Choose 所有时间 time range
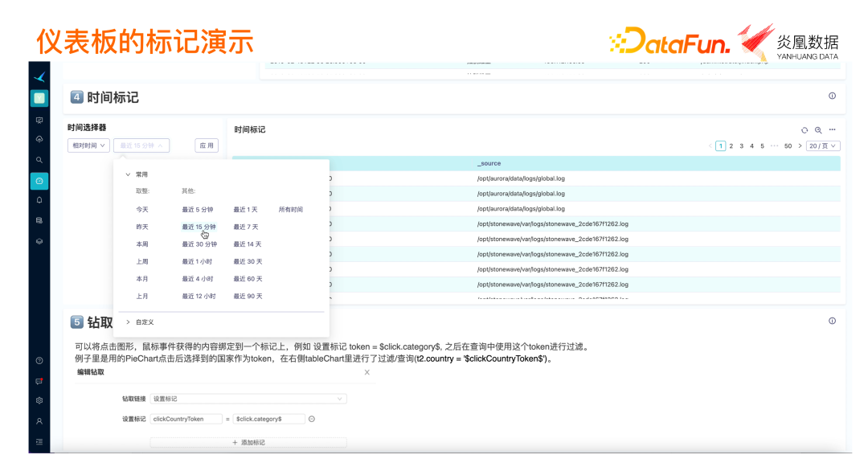This screenshot has width=868, height=463. [291, 210]
